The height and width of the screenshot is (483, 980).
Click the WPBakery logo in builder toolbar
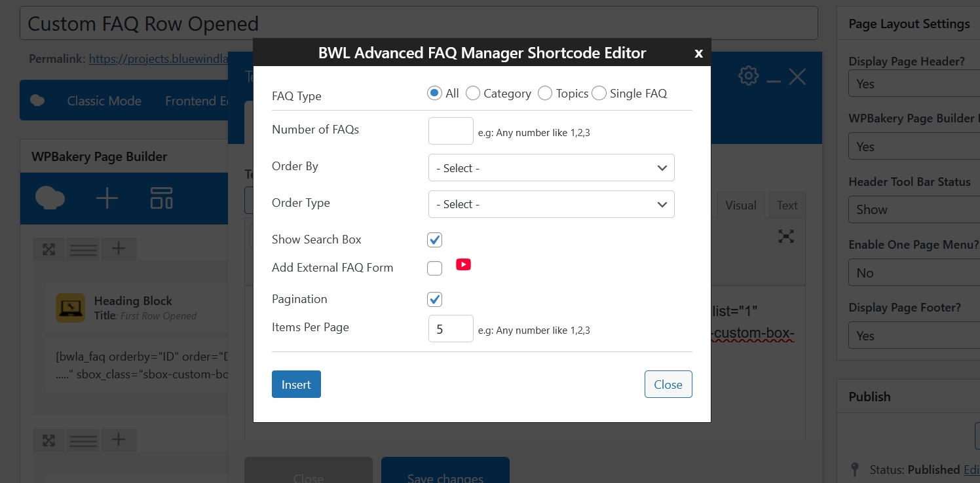(50, 198)
